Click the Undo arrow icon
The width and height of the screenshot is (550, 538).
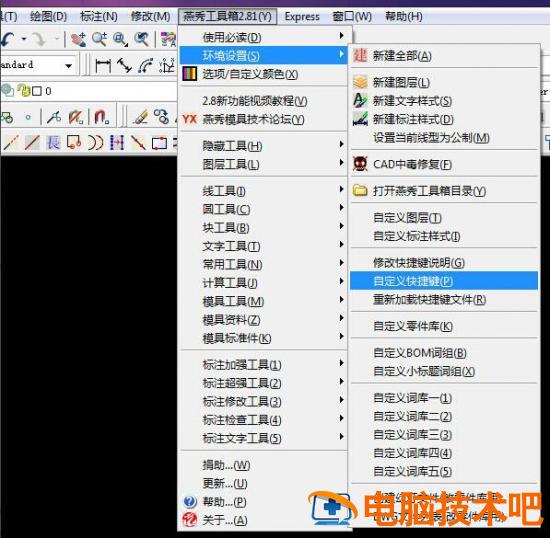[x=8, y=39]
